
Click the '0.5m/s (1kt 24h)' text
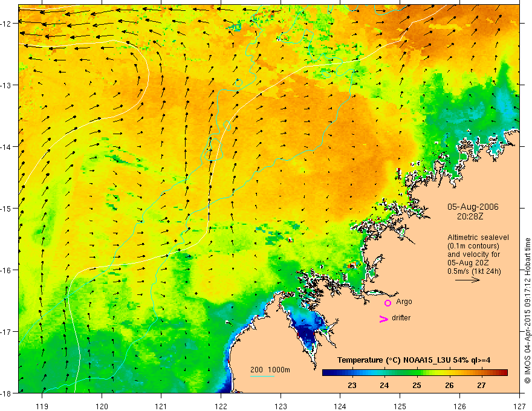(x=474, y=271)
